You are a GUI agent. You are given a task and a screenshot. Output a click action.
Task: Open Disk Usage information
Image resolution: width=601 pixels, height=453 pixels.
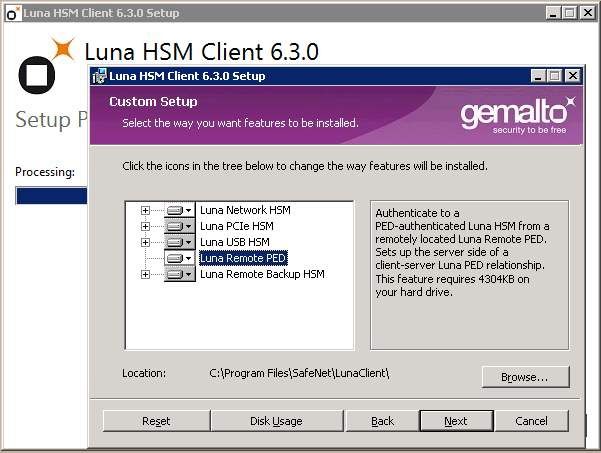[276, 421]
